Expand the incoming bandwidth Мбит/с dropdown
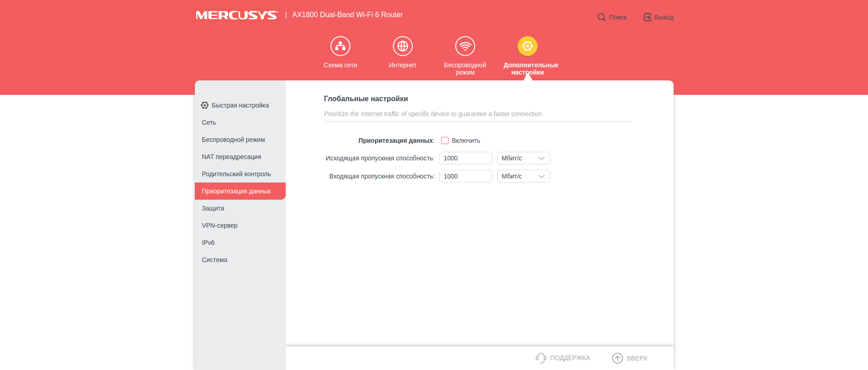 click(x=523, y=176)
